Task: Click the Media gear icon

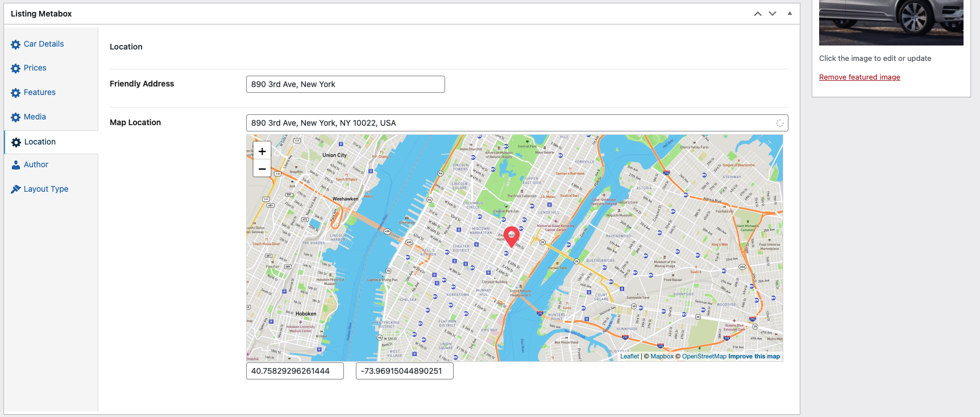Action: (16, 117)
